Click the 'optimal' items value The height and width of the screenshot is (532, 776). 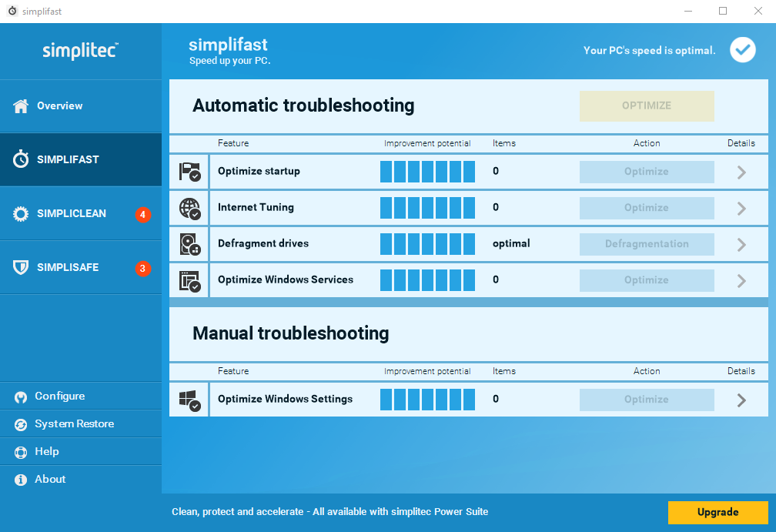click(x=511, y=243)
